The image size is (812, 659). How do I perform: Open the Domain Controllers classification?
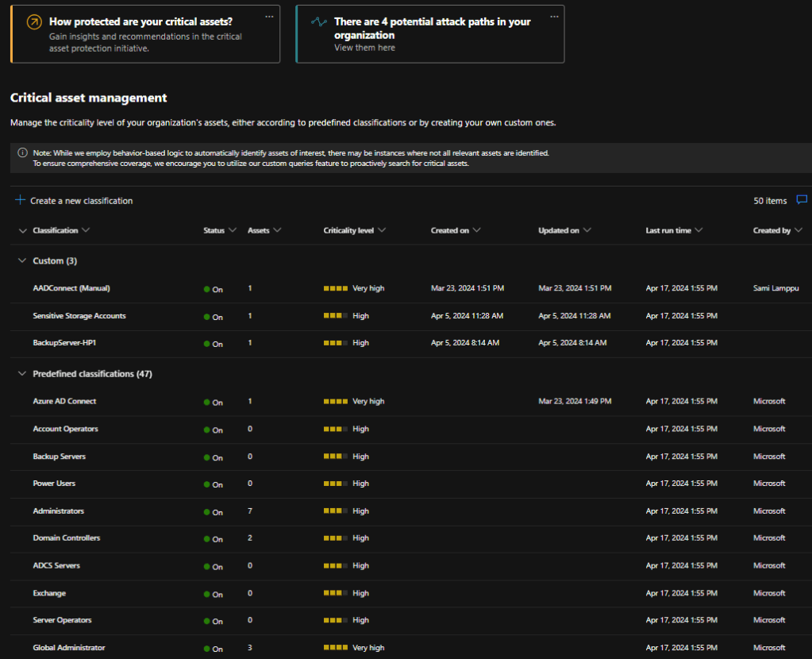pyautogui.click(x=67, y=538)
